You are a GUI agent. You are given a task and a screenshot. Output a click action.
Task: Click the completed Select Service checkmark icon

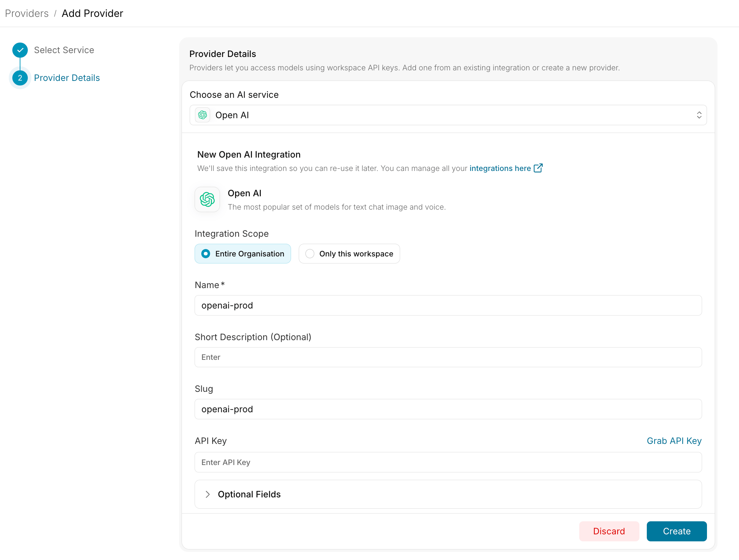point(20,50)
